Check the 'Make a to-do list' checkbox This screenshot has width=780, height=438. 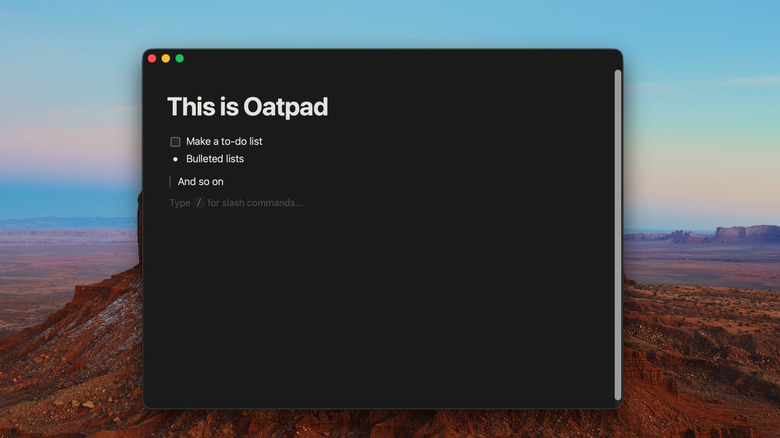tap(175, 142)
